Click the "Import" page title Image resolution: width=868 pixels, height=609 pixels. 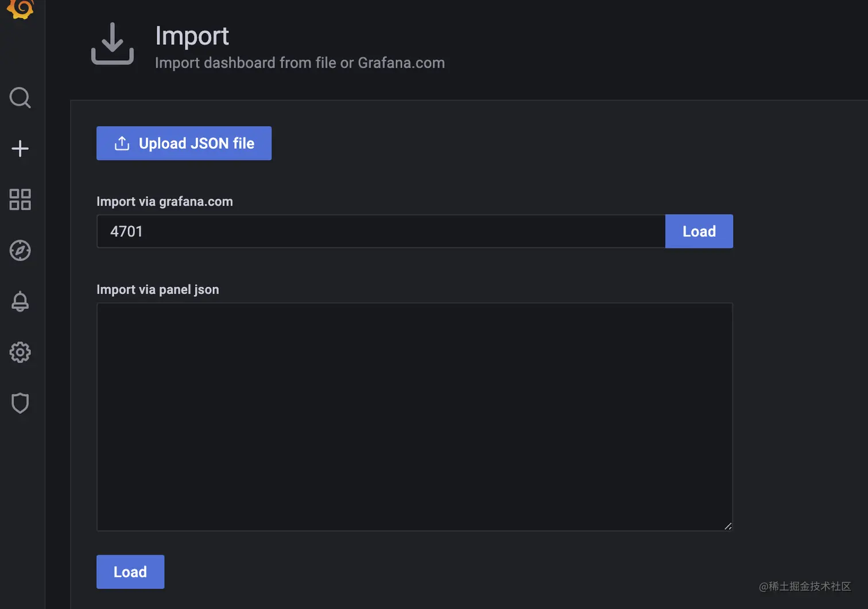[192, 36]
